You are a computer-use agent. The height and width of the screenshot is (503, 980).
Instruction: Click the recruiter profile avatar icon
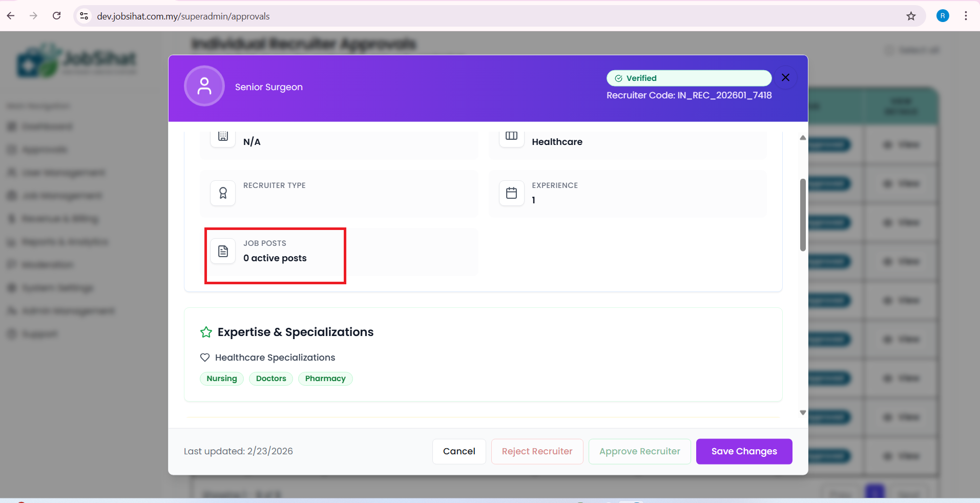pos(204,86)
